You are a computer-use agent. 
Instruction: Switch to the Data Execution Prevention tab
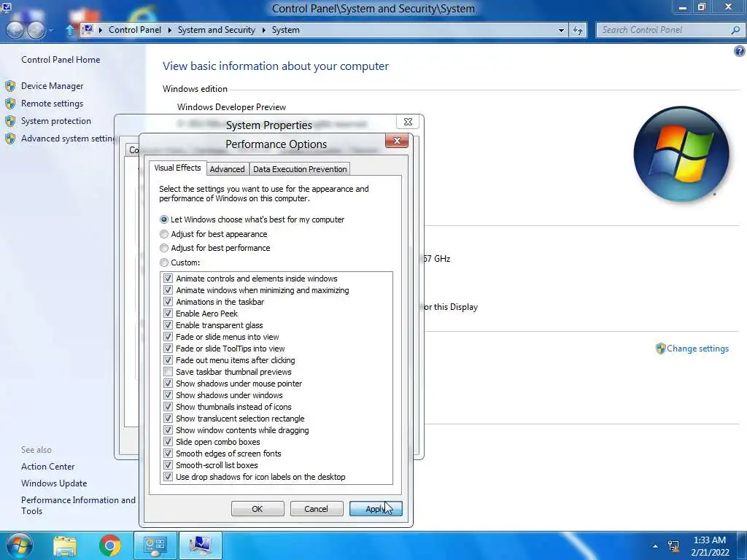300,169
